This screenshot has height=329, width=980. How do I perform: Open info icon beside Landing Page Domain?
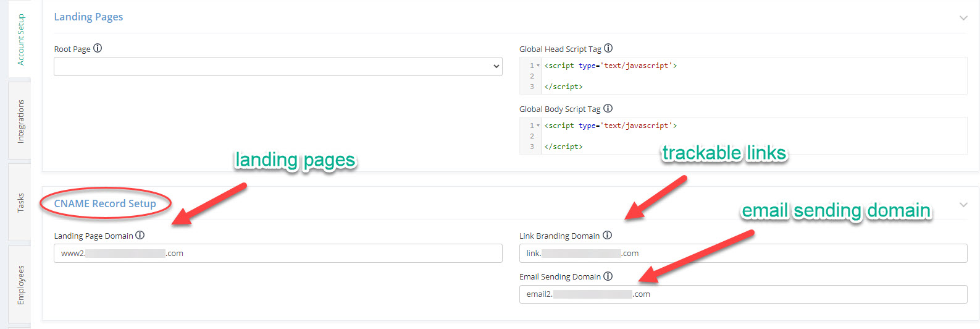coord(140,235)
